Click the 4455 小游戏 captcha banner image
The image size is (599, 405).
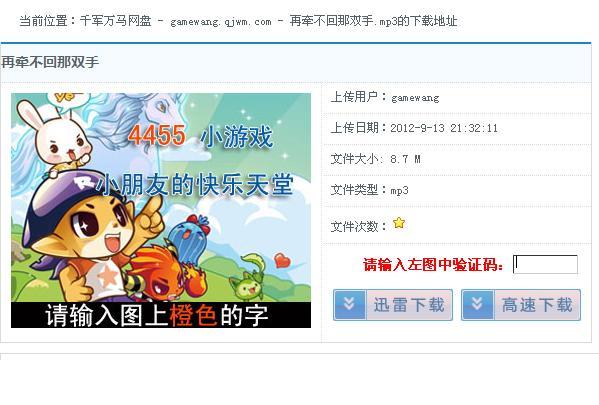point(161,210)
